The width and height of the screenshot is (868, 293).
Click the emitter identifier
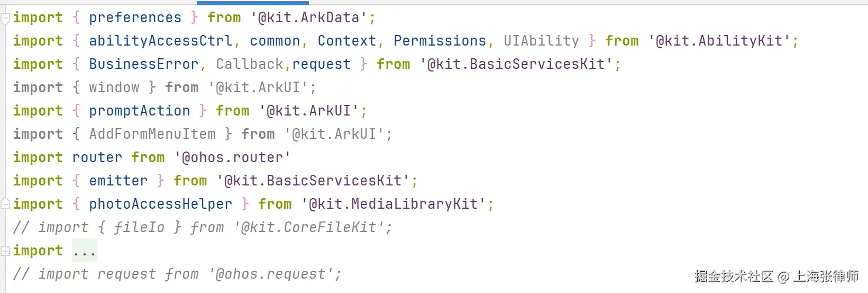(x=118, y=181)
